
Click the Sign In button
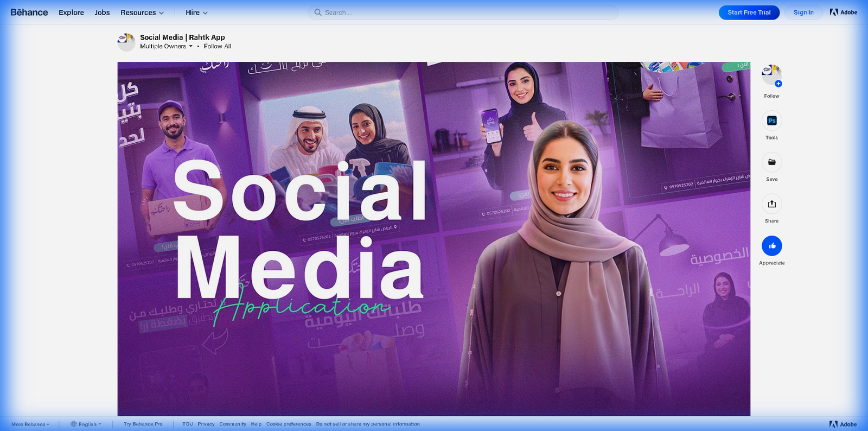pos(803,12)
